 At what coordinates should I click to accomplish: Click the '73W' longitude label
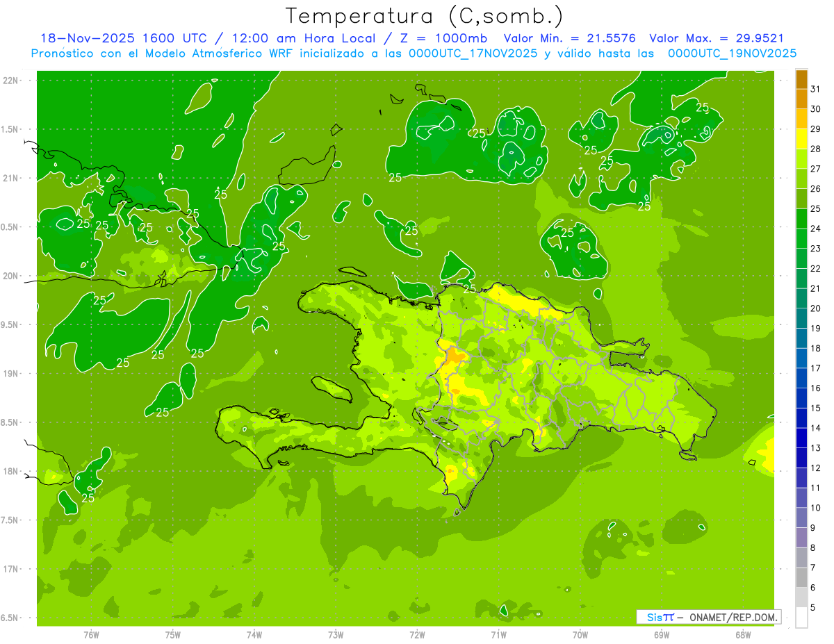tap(336, 635)
